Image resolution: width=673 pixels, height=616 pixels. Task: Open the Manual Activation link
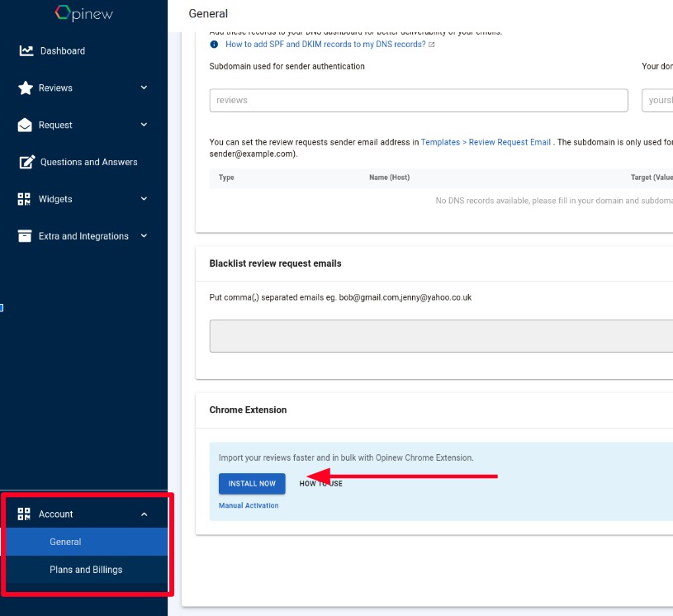249,505
